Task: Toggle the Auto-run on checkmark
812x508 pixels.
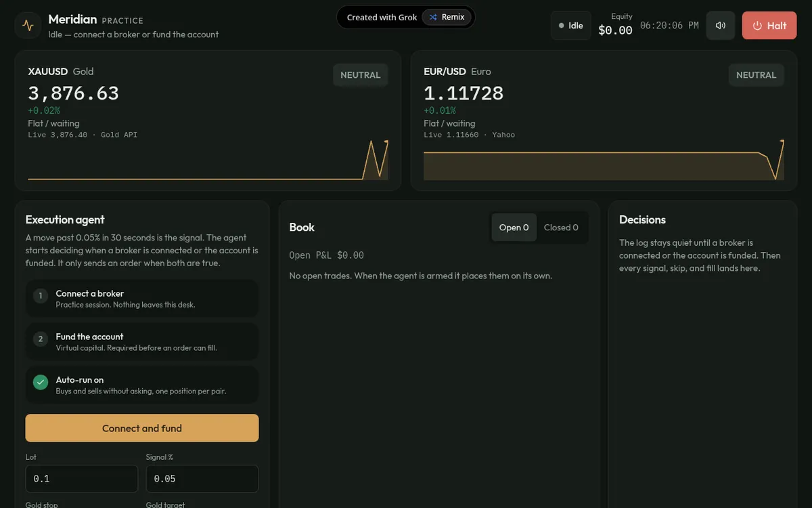Action: [x=41, y=382]
